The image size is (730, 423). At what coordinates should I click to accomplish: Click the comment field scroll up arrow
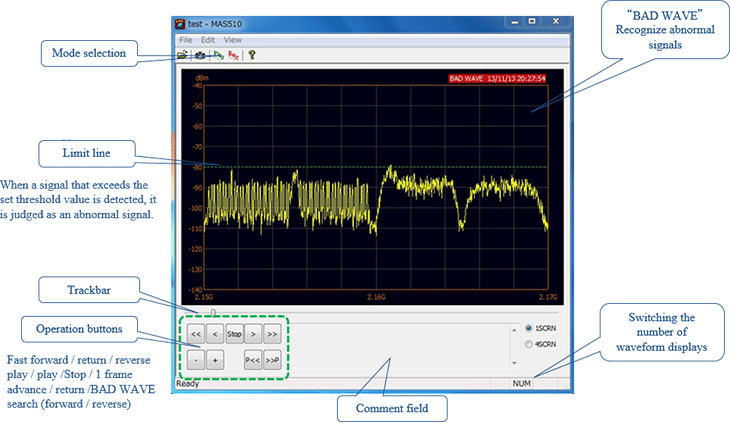[514, 330]
